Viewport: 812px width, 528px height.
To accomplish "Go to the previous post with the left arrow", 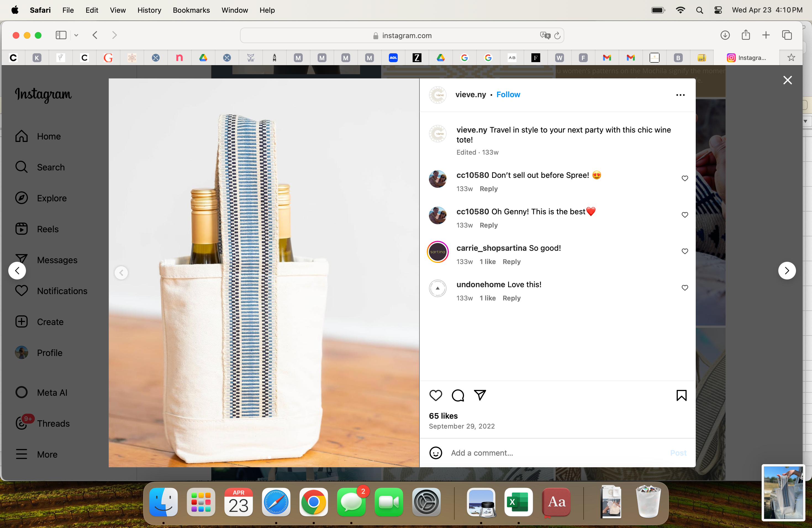I will pyautogui.click(x=17, y=270).
